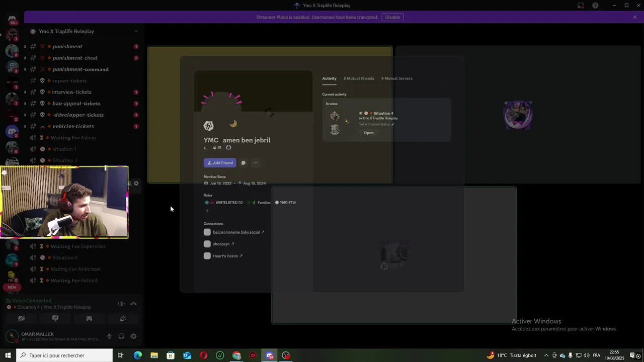Open Discord help icon in title bar
The height and width of the screenshot is (362, 644).
click(596, 6)
